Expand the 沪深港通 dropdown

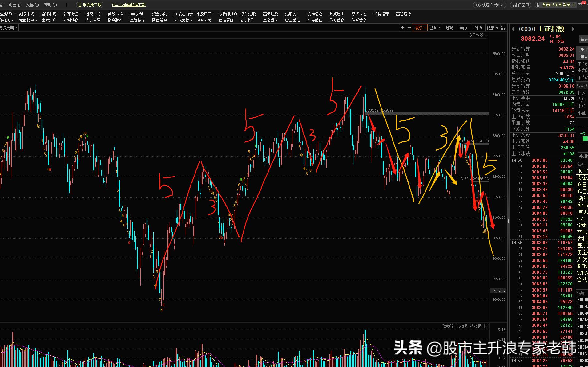tap(72, 14)
